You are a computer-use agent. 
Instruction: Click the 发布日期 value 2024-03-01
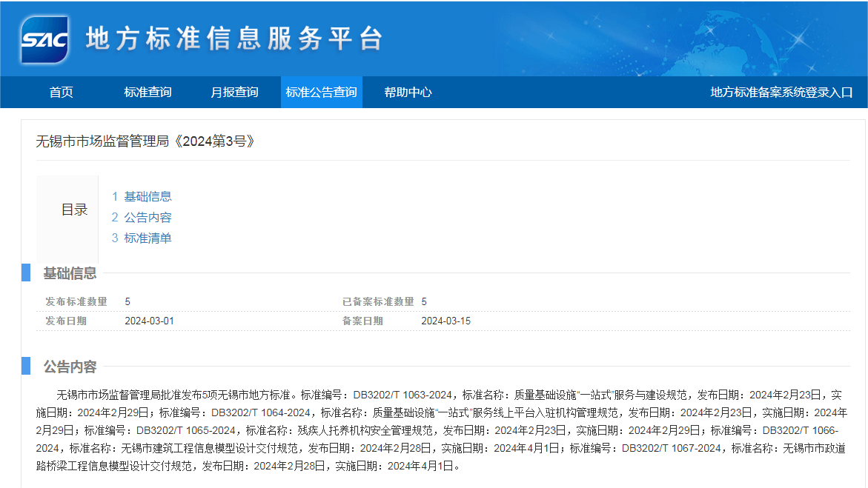coord(149,321)
